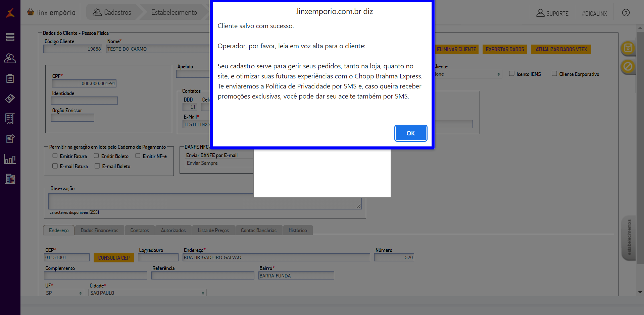Open SUPORTE user link
Image resolution: width=644 pixels, height=315 pixels.
[552, 13]
